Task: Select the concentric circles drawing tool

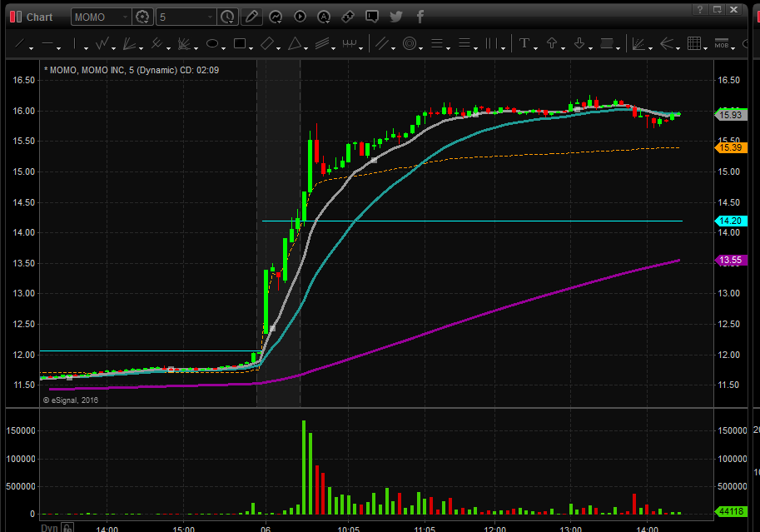Action: 410,43
